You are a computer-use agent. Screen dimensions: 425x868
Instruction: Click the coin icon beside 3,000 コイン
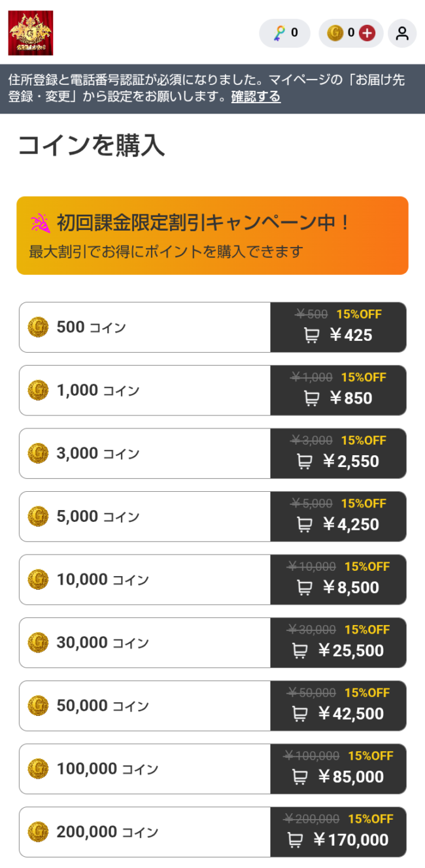tap(37, 453)
